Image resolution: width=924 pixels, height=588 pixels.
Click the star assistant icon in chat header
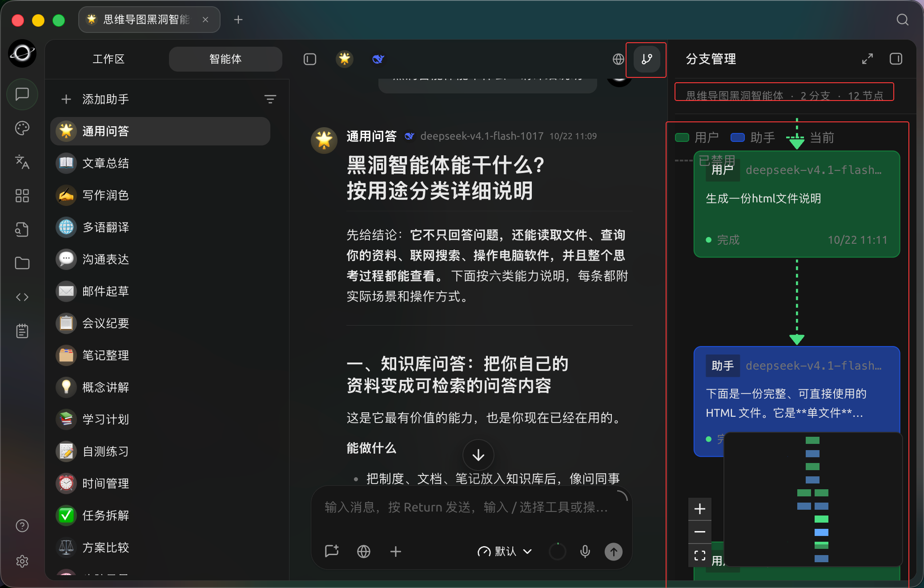(345, 59)
